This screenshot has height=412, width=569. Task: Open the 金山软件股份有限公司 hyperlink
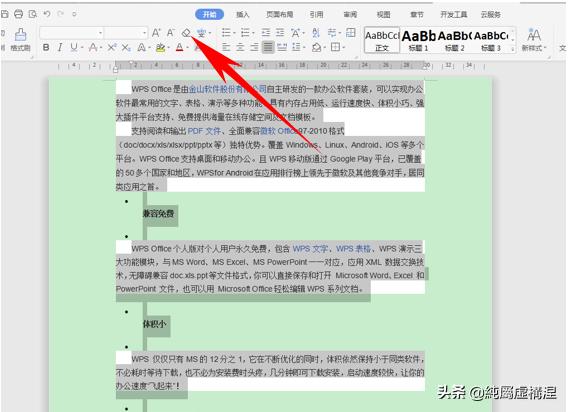click(x=227, y=89)
